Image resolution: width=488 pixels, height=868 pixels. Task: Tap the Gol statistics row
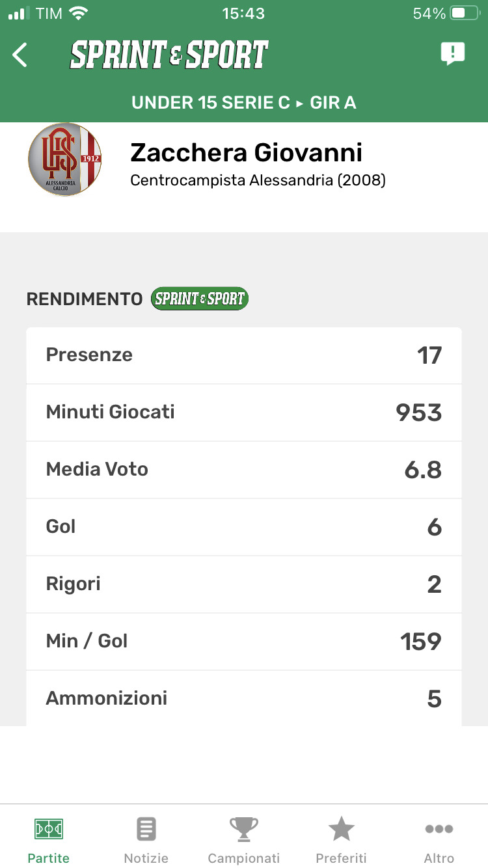click(244, 527)
